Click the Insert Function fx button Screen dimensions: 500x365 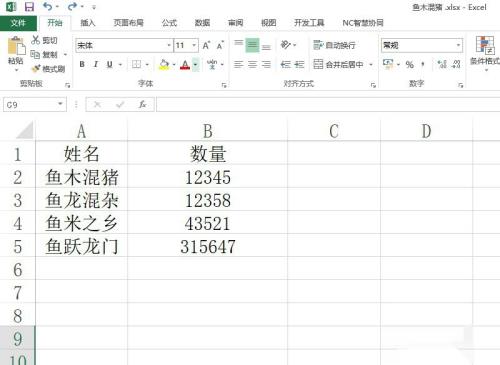(143, 105)
